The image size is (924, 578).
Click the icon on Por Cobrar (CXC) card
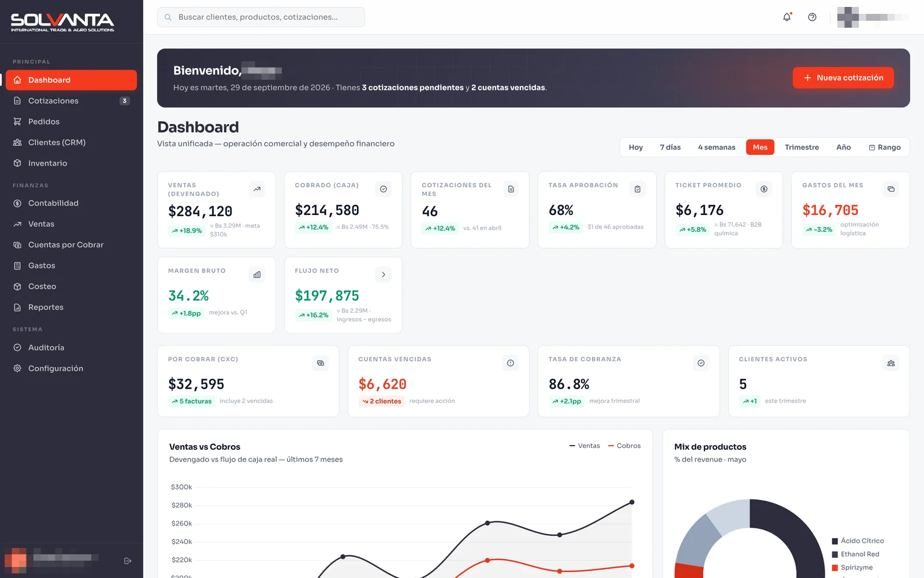click(x=321, y=363)
